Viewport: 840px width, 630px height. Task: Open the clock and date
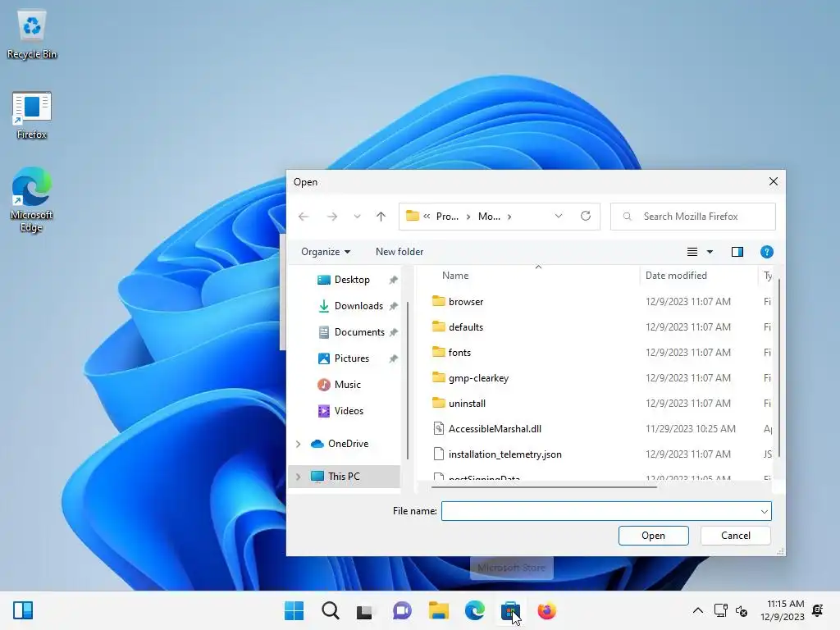(783, 610)
